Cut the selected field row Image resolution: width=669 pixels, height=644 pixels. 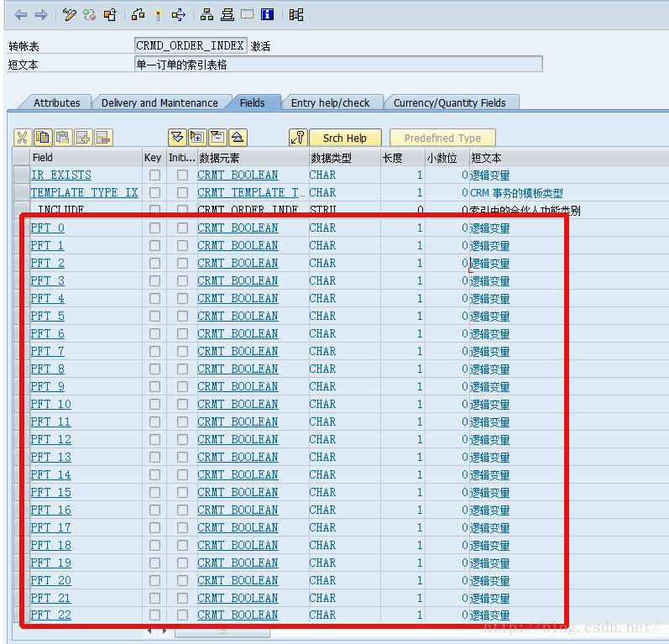coord(22,138)
